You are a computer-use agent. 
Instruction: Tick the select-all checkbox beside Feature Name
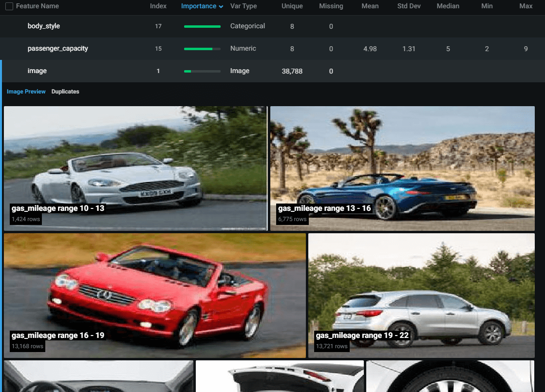tap(9, 6)
